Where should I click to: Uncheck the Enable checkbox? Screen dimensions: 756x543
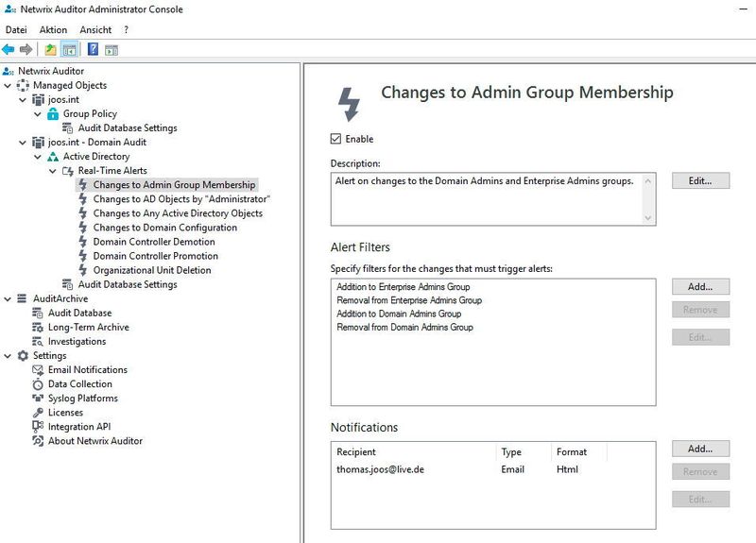pyautogui.click(x=335, y=139)
